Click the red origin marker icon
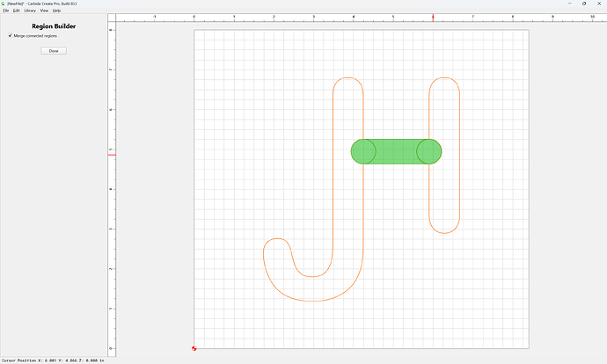Screen dimensions: 607x364 pos(194,348)
